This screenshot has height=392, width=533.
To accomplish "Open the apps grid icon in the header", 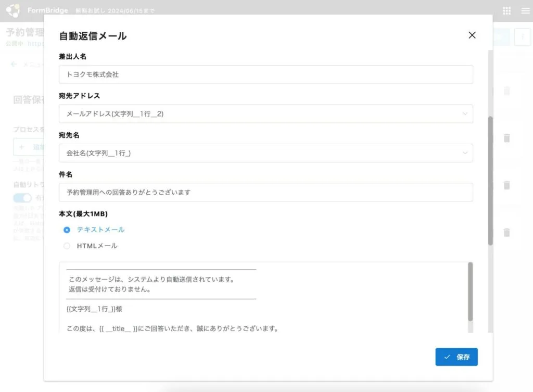I will [x=505, y=10].
